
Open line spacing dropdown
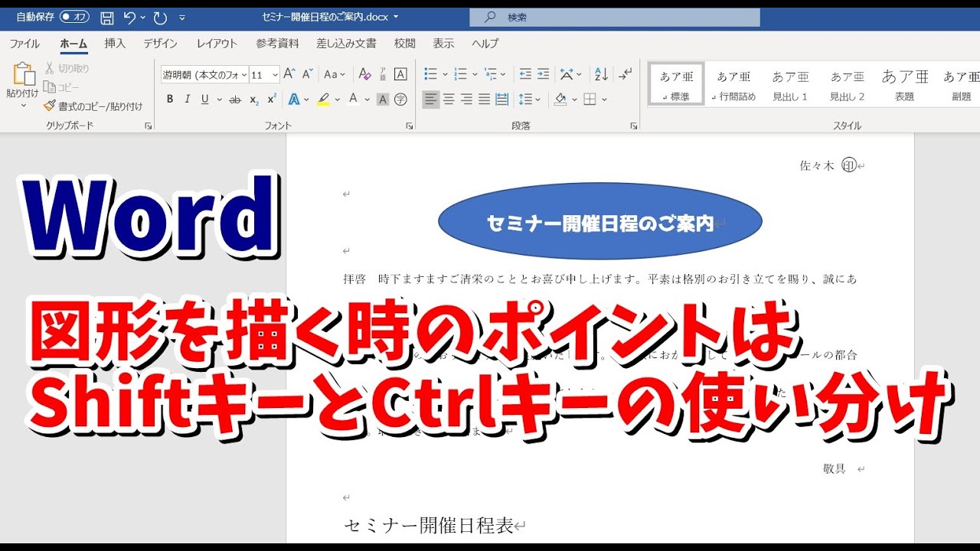tap(529, 99)
